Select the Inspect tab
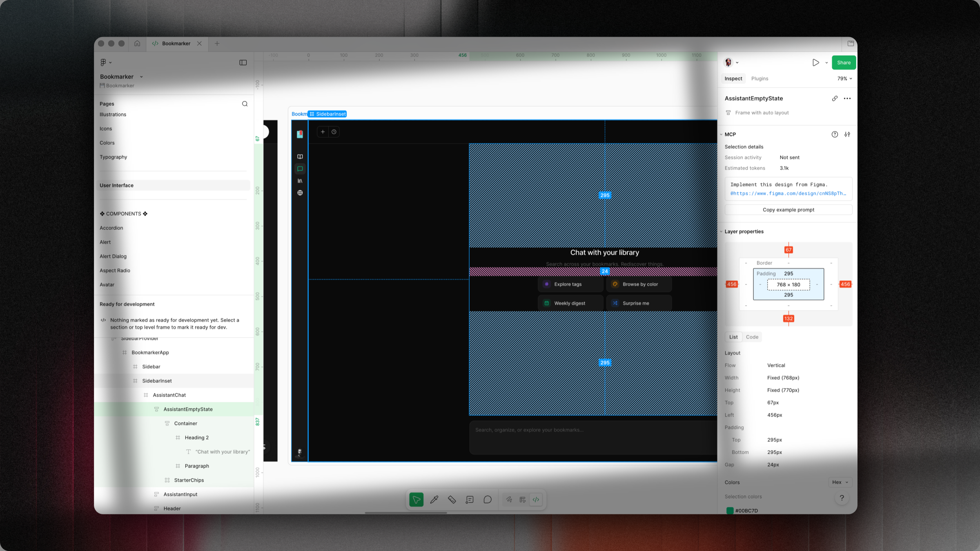The width and height of the screenshot is (980, 551). pyautogui.click(x=733, y=78)
